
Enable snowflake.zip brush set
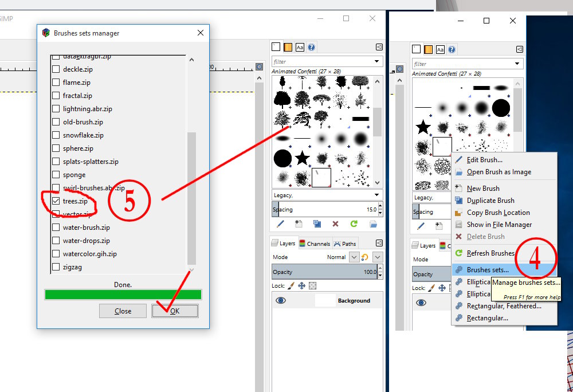click(x=56, y=135)
